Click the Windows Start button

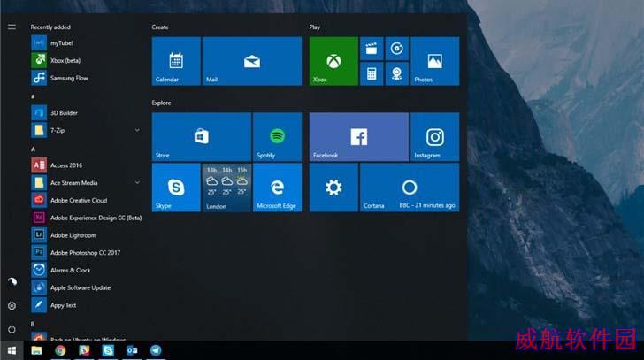point(11,350)
